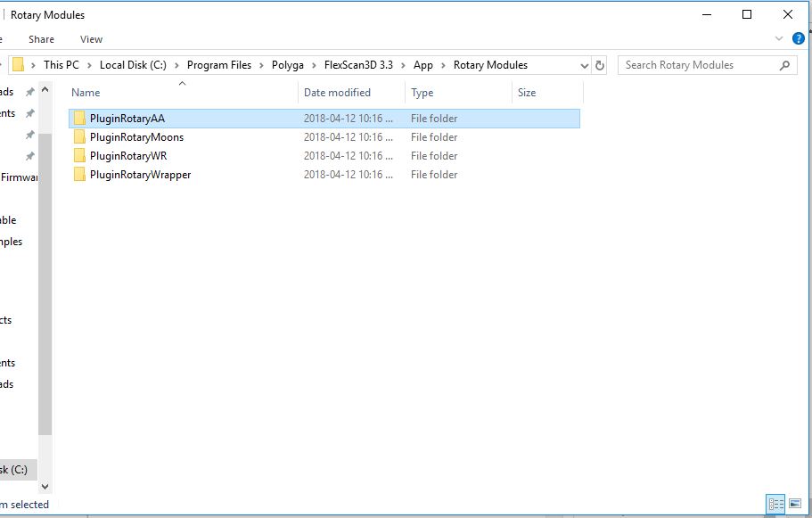Click the navigation pane scrollbar down arrow

(45, 487)
